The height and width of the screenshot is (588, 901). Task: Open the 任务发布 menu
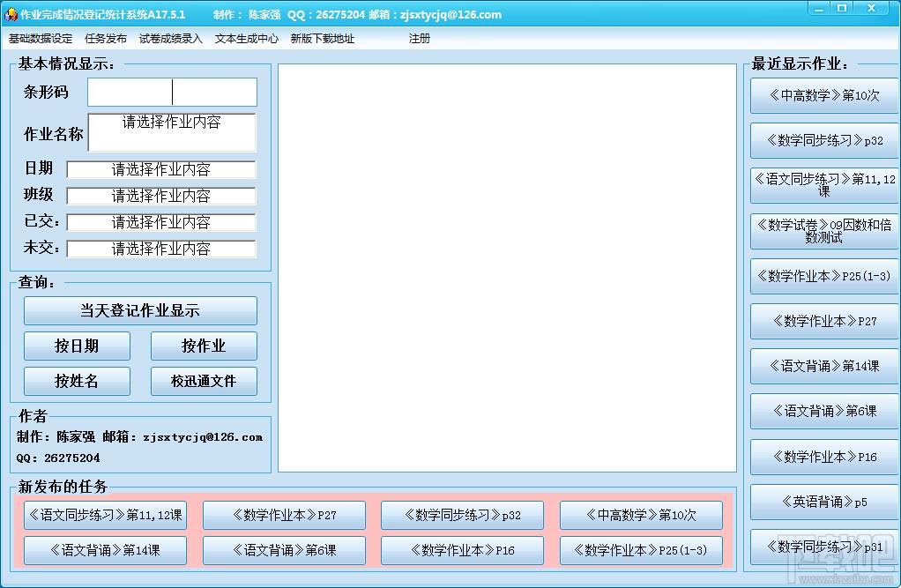coord(105,39)
